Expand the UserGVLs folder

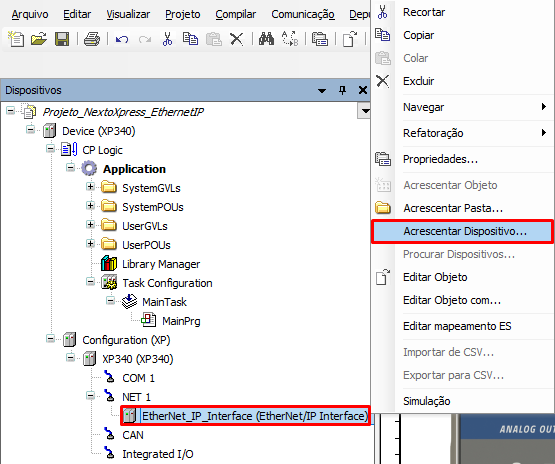point(91,225)
